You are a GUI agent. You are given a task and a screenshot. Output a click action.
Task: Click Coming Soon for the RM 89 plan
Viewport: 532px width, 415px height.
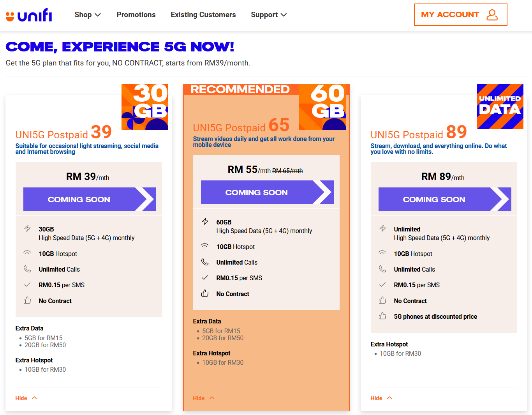point(445,199)
